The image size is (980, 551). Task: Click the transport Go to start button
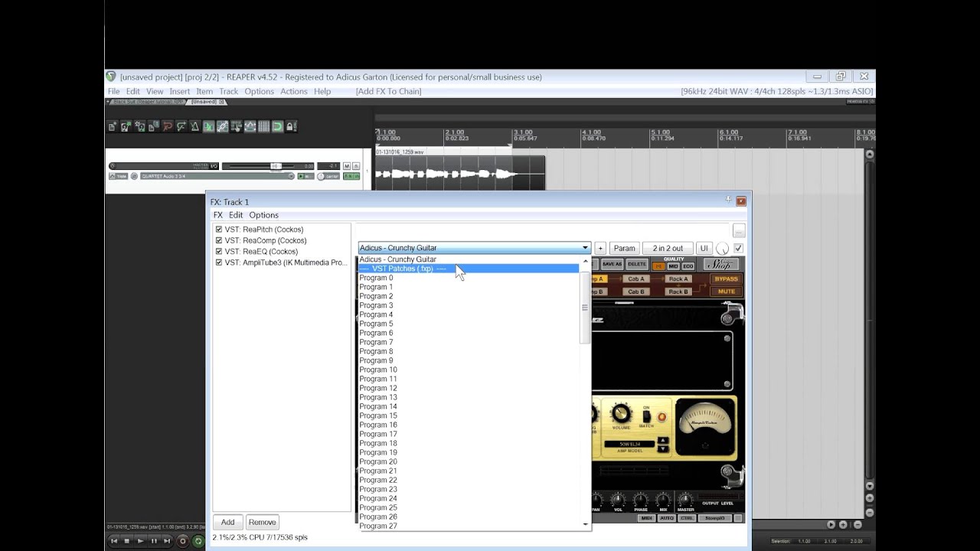tap(114, 541)
